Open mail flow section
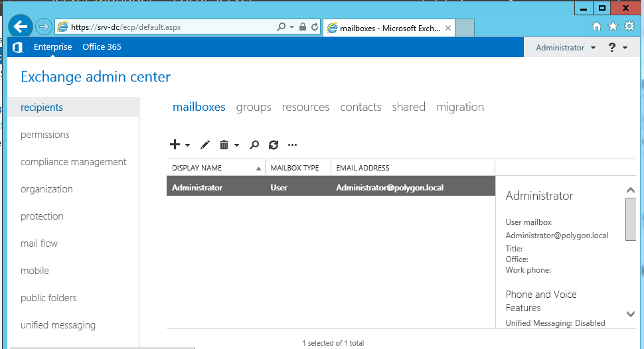The height and width of the screenshot is (349, 644). pyautogui.click(x=39, y=244)
